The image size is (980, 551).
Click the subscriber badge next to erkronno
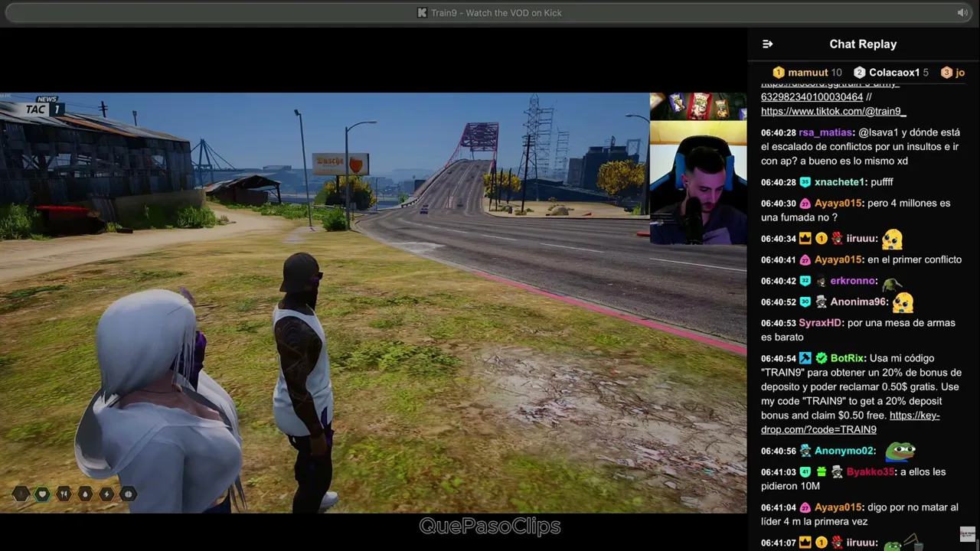(x=805, y=282)
